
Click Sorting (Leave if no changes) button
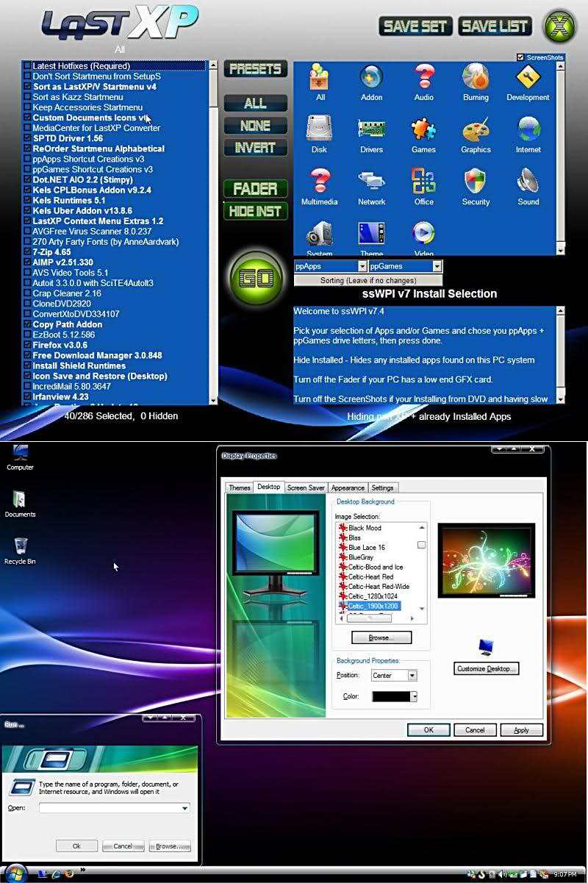coord(368,280)
